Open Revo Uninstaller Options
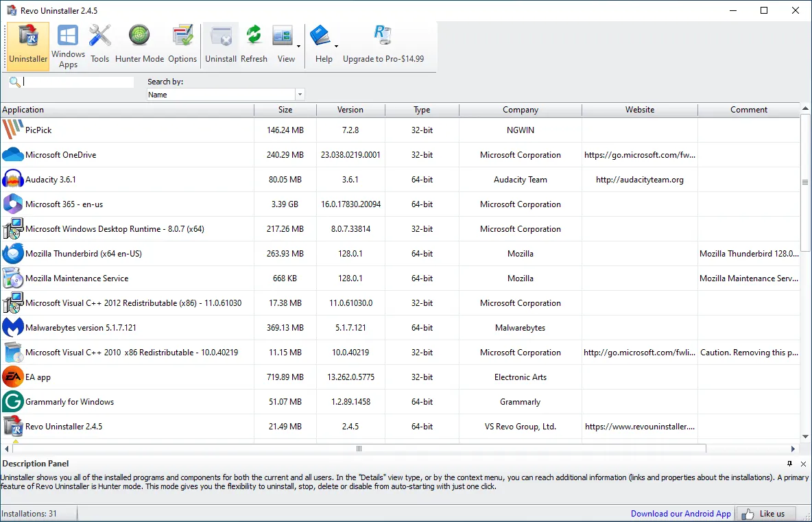The image size is (812, 522). point(182,44)
